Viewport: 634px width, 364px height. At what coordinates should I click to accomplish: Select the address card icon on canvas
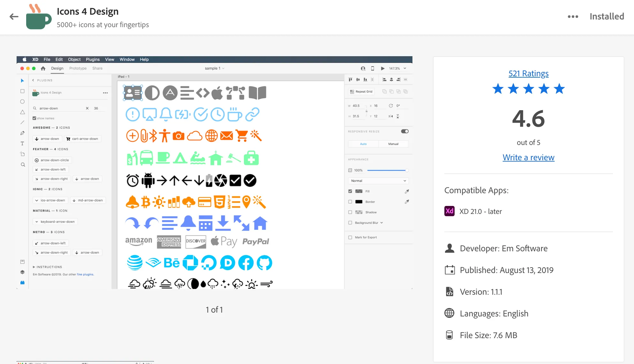tap(133, 93)
